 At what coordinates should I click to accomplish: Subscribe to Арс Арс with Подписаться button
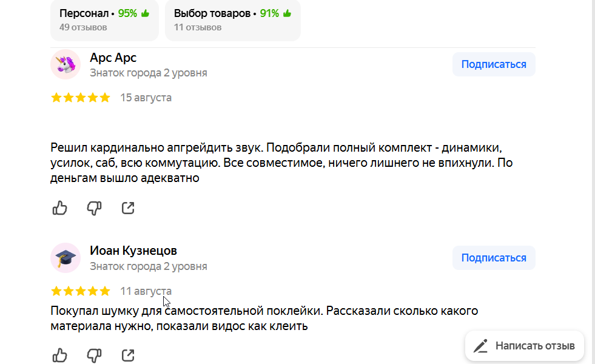coord(494,64)
